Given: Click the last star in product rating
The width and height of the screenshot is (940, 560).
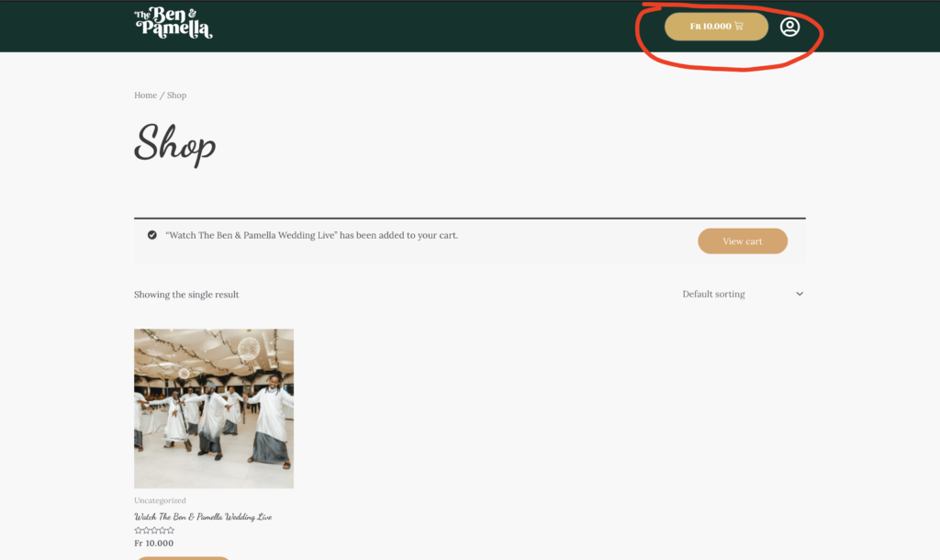Looking at the screenshot, I should pyautogui.click(x=170, y=531).
